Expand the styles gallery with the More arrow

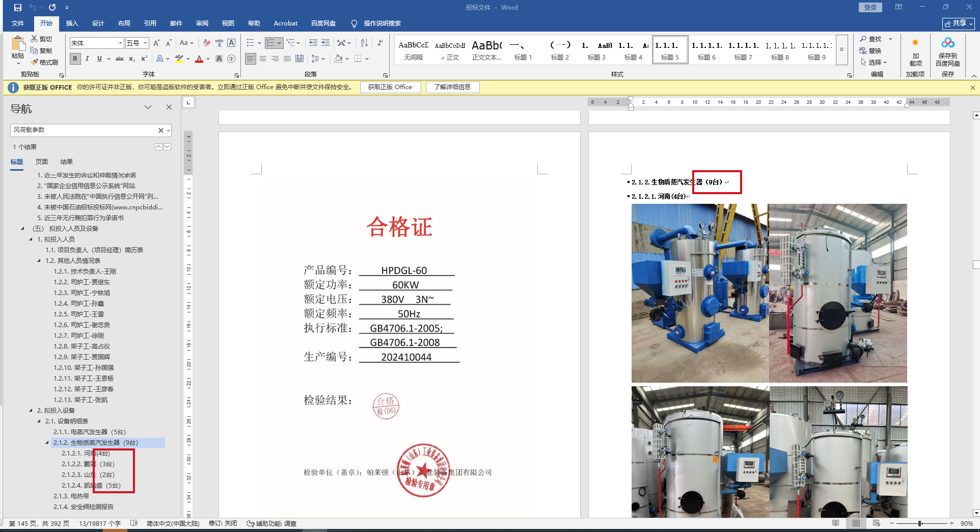841,49
